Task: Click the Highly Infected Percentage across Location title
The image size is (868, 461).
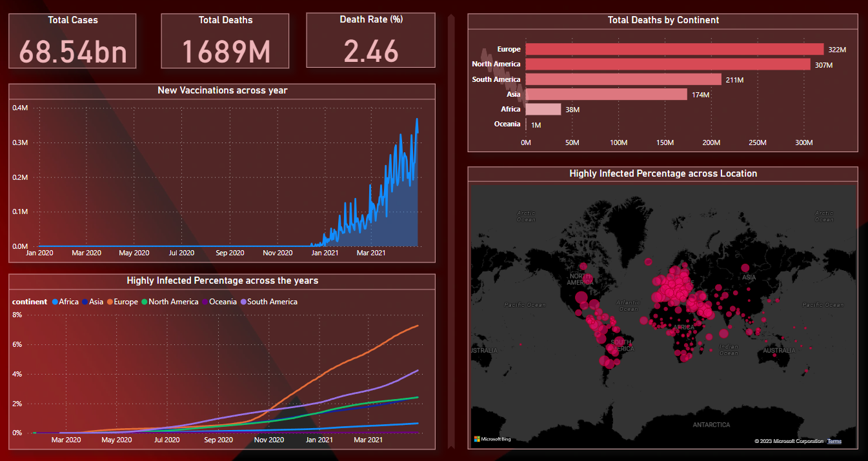Action: click(x=663, y=173)
